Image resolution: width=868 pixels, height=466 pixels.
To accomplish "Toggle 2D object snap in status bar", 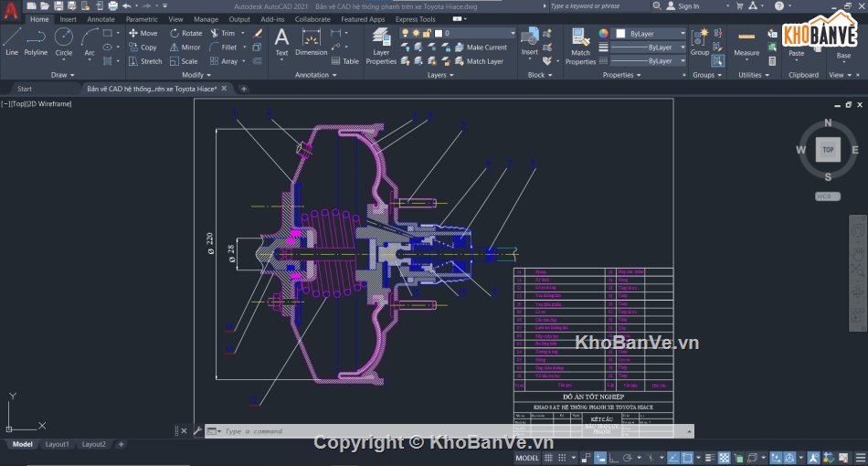I will coord(687,458).
